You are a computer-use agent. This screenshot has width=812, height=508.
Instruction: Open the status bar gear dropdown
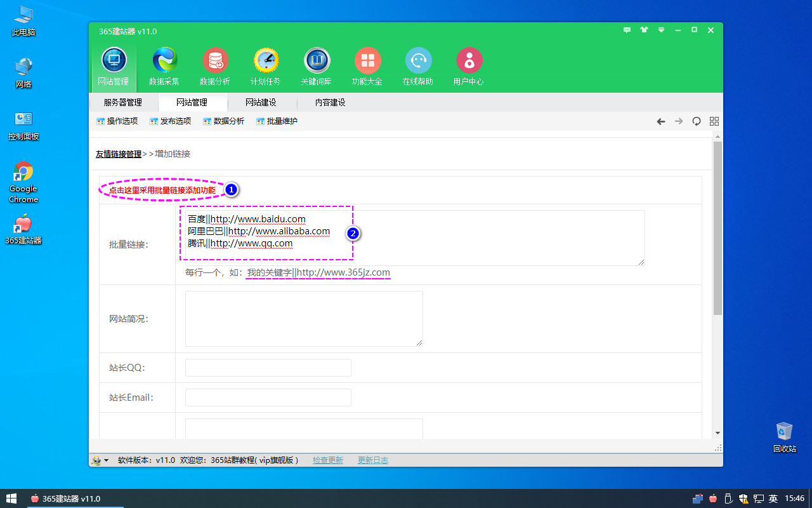pos(100,460)
